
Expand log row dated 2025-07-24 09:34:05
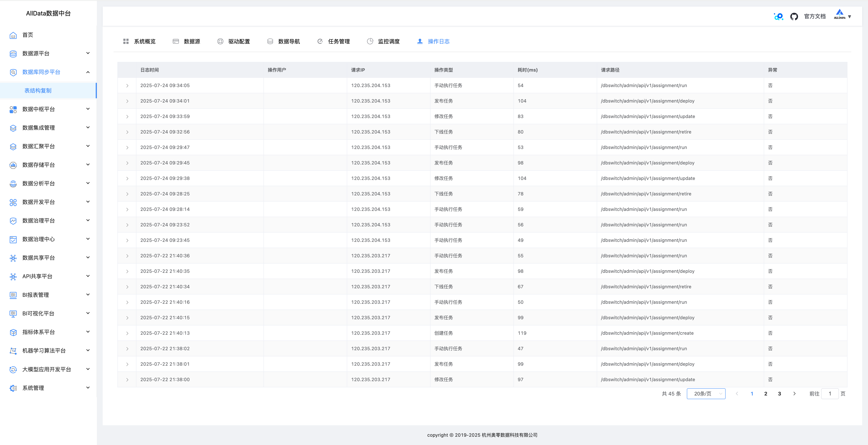click(x=127, y=86)
